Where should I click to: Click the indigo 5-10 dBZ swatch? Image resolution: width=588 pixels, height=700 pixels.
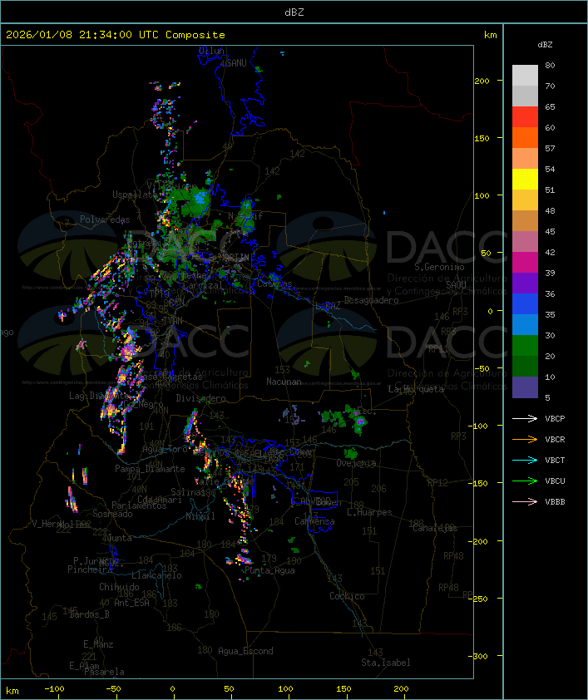[525, 387]
